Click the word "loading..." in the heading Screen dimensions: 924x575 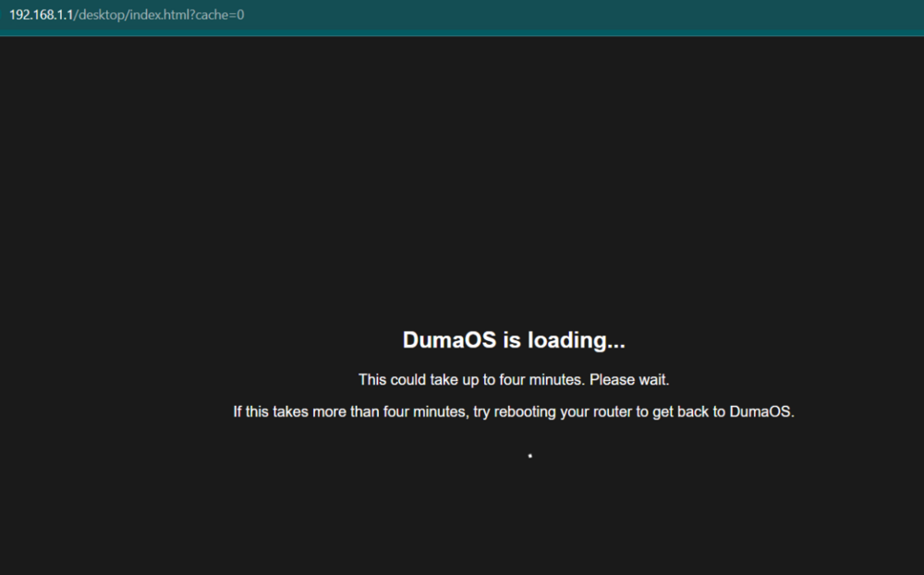click(x=577, y=340)
